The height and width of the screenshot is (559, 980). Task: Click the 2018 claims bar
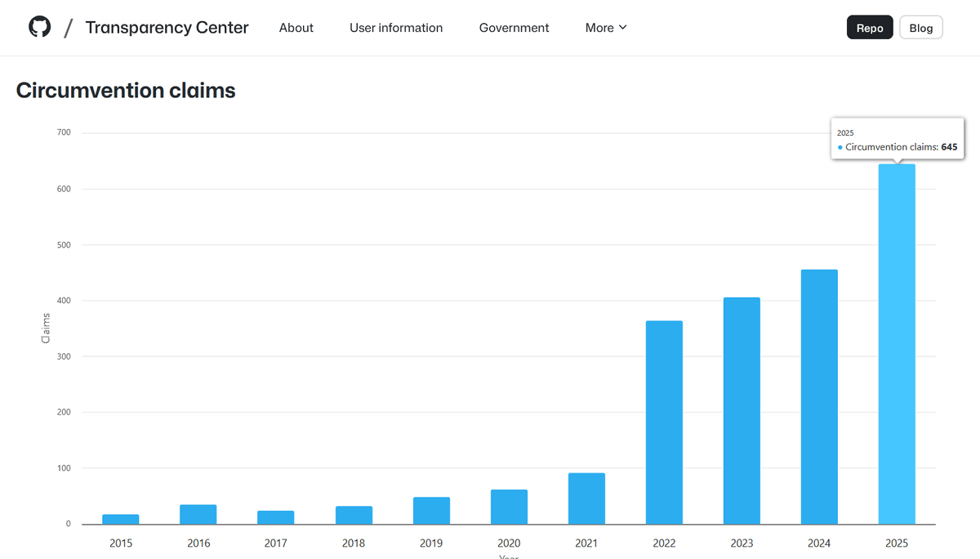coord(354,515)
